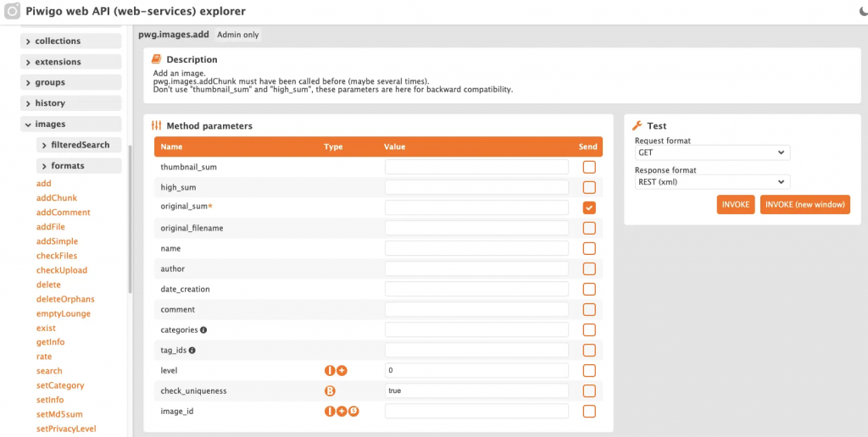Click the check_uniqueness value field
This screenshot has height=437, width=868.
[476, 391]
